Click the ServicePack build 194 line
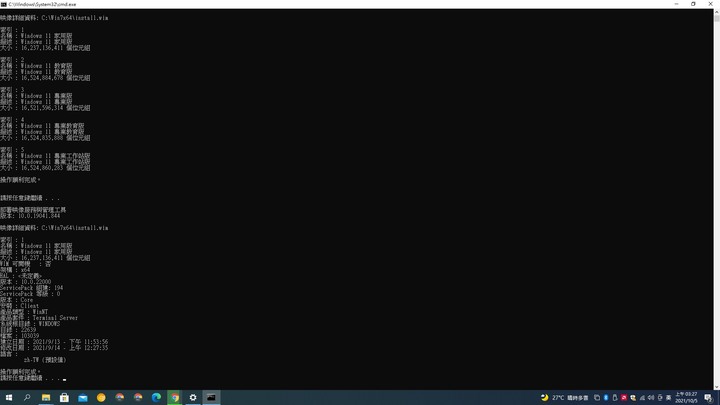The height and width of the screenshot is (405, 720). 32,288
